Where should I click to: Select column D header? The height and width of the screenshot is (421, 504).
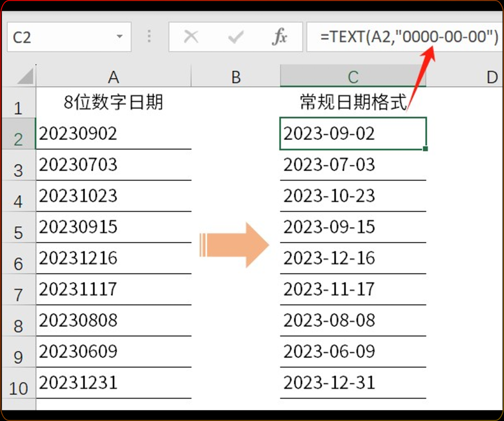[x=465, y=76]
